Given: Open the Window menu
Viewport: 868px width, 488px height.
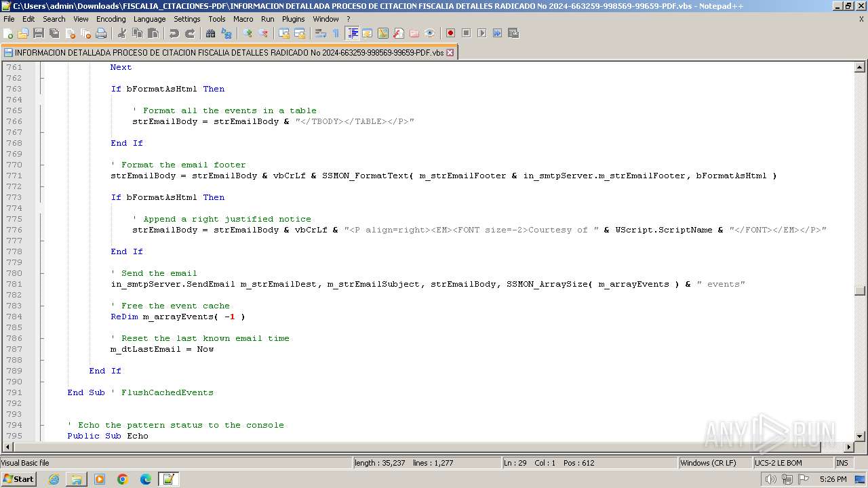Looking at the screenshot, I should [x=325, y=19].
